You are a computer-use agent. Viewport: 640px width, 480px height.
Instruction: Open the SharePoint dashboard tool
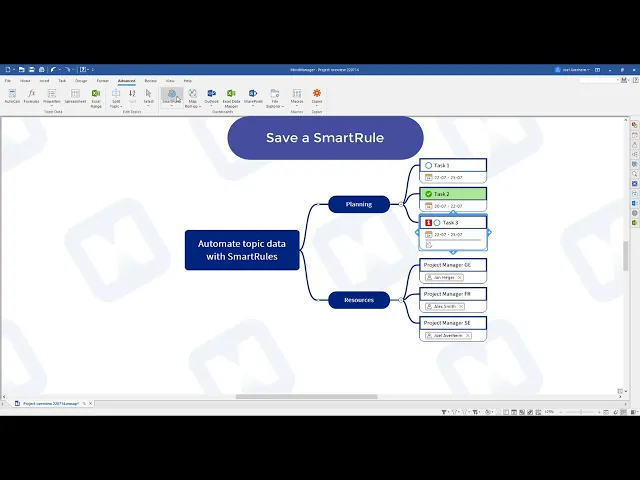(253, 96)
